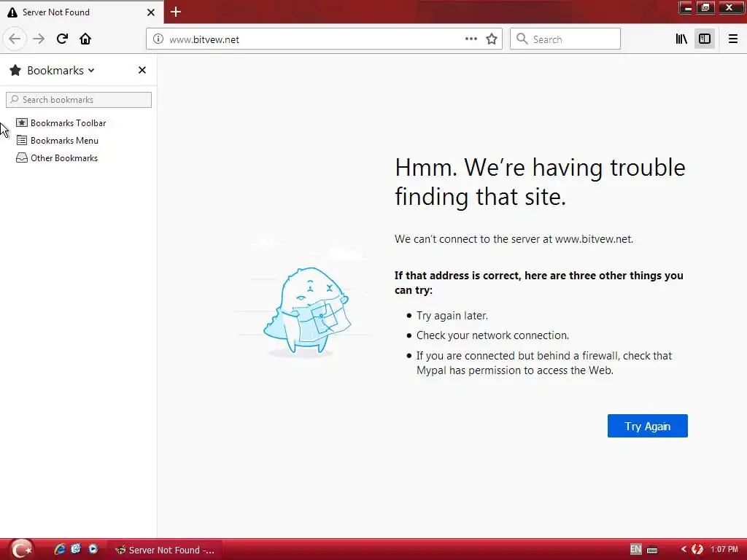Open the Start menu

click(21, 550)
